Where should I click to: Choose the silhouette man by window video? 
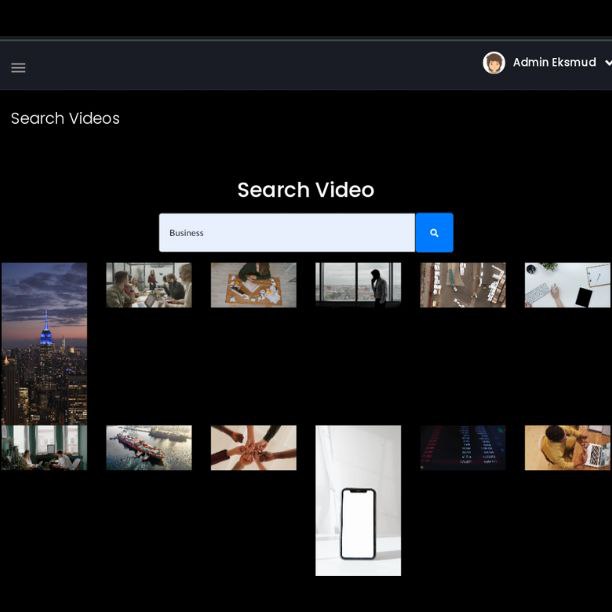tap(358, 285)
